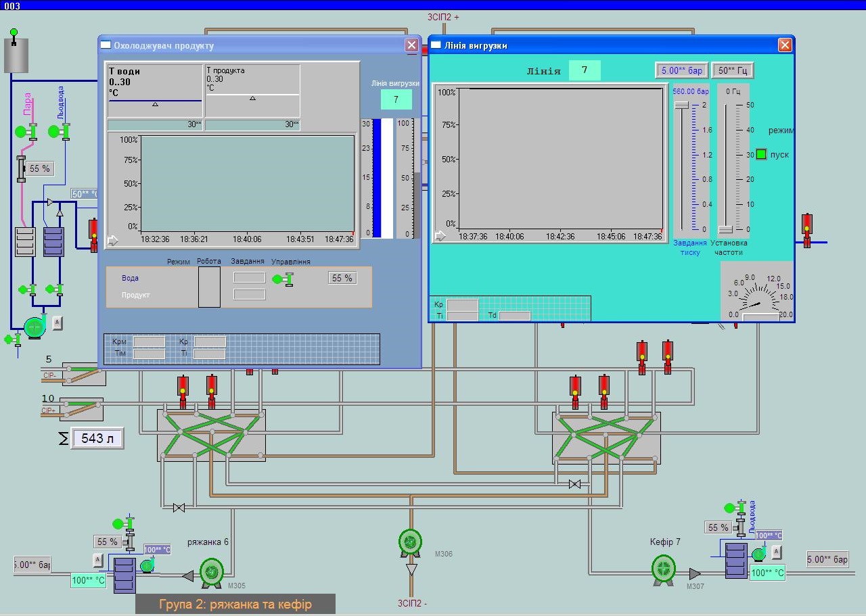The height and width of the screenshot is (616, 866).
Task: Select the Т продукта pen selector
Action: pos(252,91)
